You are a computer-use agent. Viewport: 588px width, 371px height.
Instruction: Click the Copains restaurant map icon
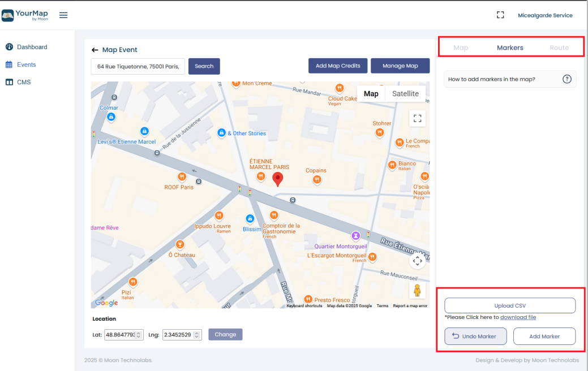tap(317, 179)
